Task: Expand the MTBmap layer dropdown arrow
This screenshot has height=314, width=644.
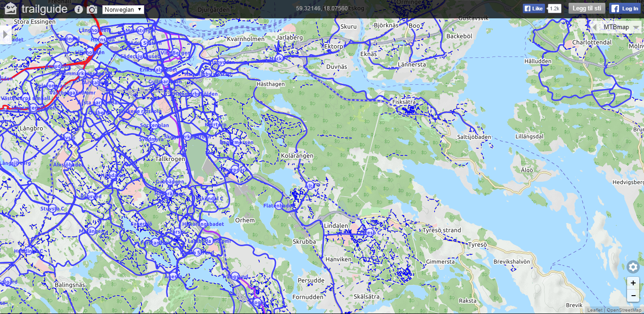Action: (637, 28)
